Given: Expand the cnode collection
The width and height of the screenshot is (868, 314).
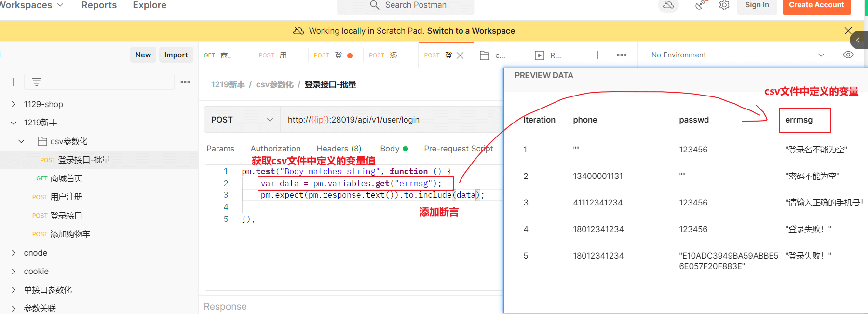Looking at the screenshot, I should [x=14, y=253].
